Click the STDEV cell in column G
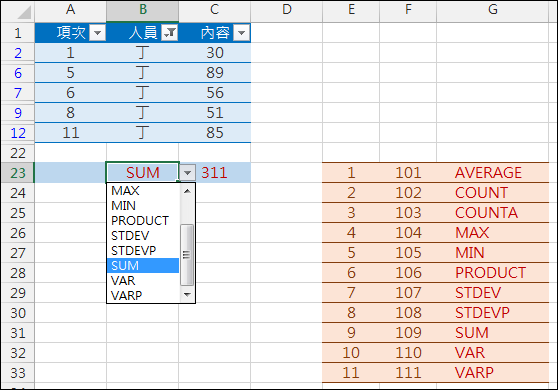This screenshot has height=390, width=558. click(493, 292)
